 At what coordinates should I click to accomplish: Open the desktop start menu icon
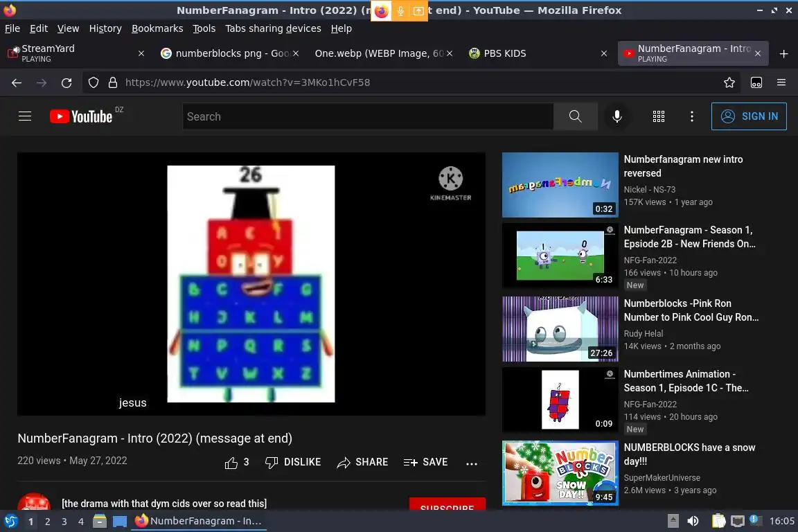click(x=11, y=521)
